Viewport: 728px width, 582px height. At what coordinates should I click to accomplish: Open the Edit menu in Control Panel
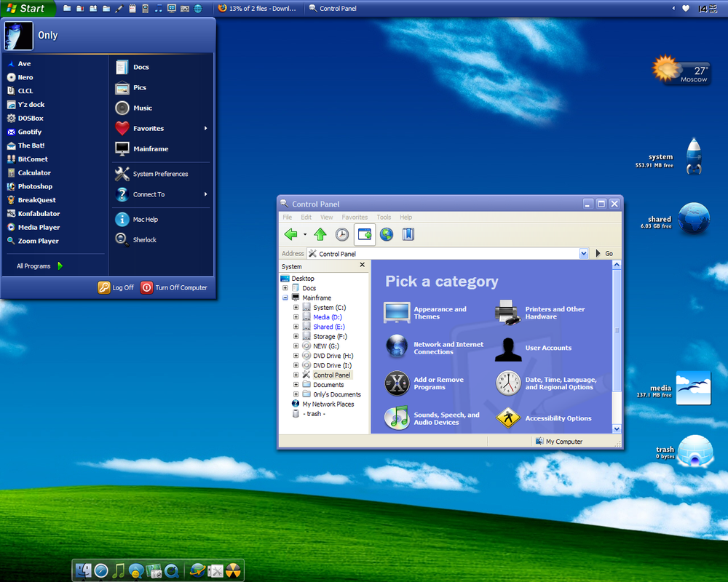(306, 217)
